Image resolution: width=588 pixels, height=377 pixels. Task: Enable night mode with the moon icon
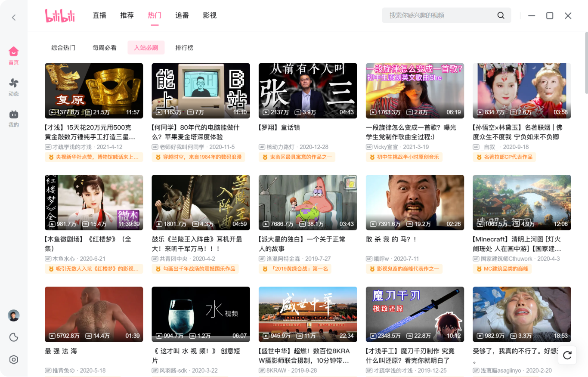click(13, 337)
